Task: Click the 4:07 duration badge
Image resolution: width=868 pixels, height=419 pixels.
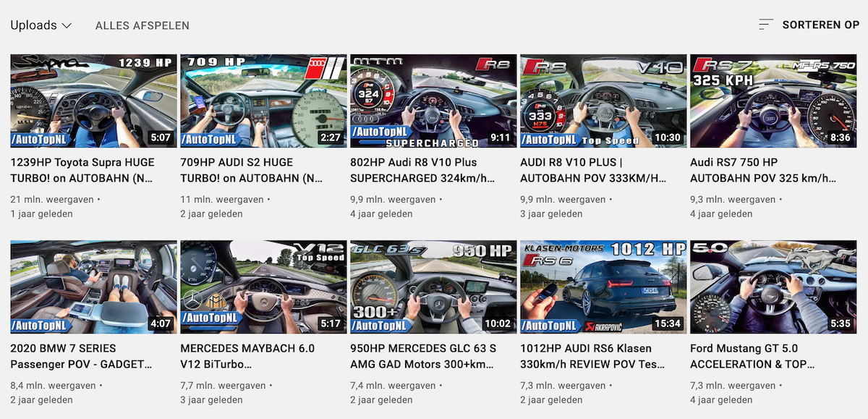Action: click(161, 323)
